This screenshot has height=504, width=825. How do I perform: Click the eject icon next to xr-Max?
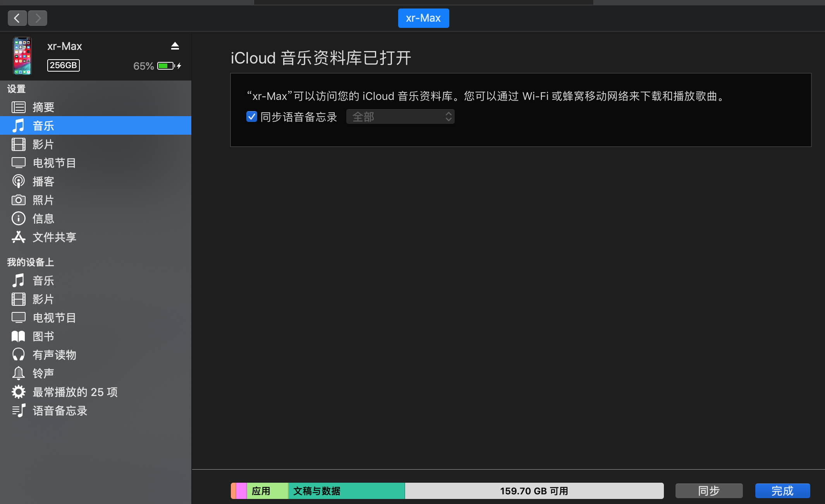[x=175, y=46]
